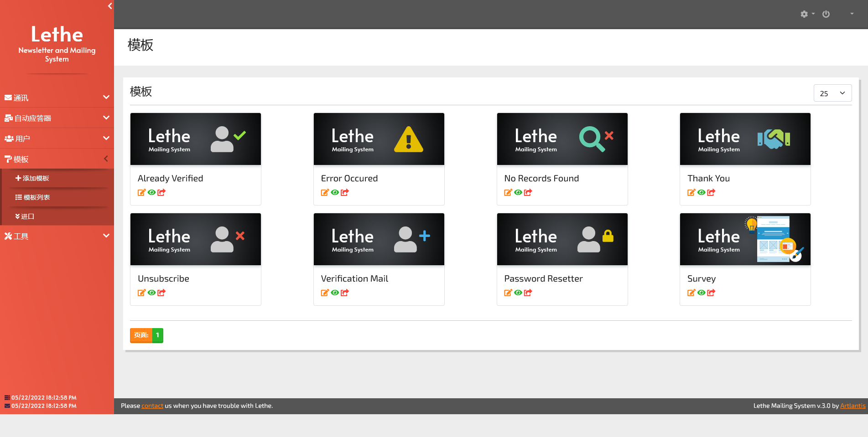868x437 pixels.
Task: Export the Thank You template
Action: point(711,192)
